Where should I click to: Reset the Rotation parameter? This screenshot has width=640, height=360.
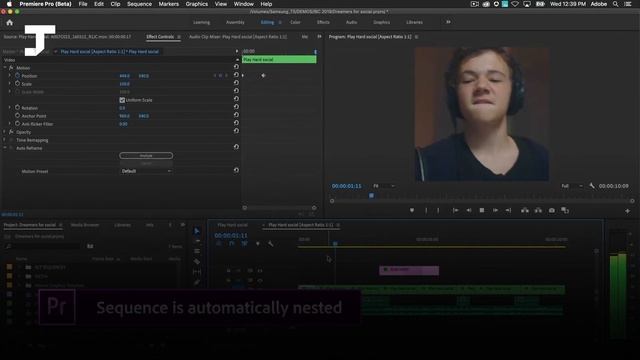click(236, 107)
